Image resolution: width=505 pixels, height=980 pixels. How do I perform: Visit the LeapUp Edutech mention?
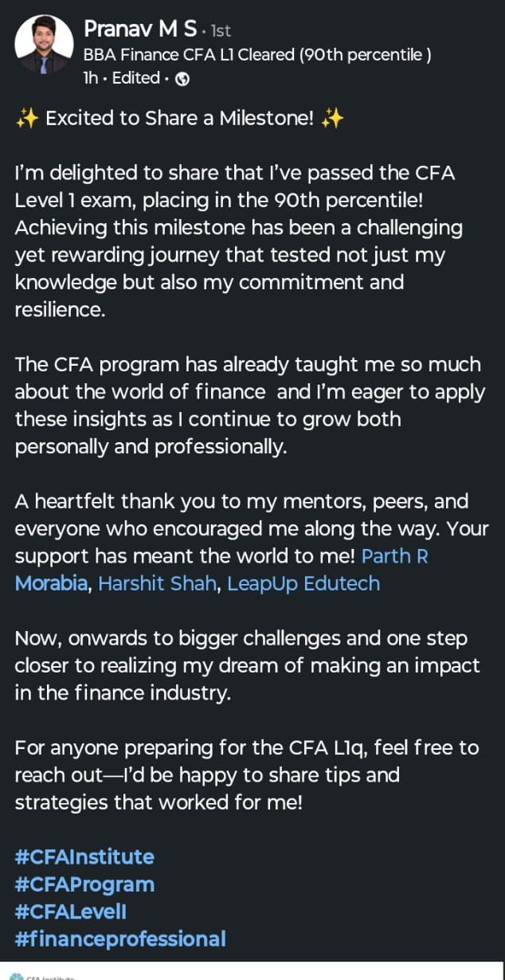click(303, 583)
